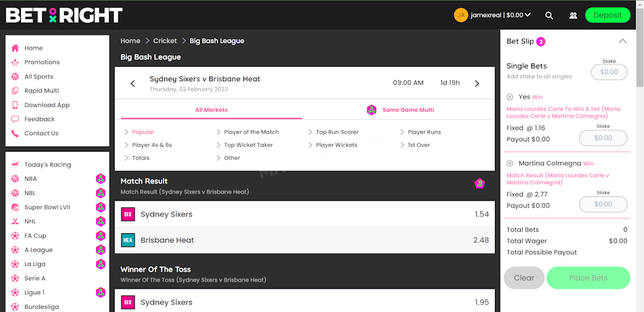Open Serie A in the sidebar
This screenshot has width=644, height=312.
tap(35, 278)
